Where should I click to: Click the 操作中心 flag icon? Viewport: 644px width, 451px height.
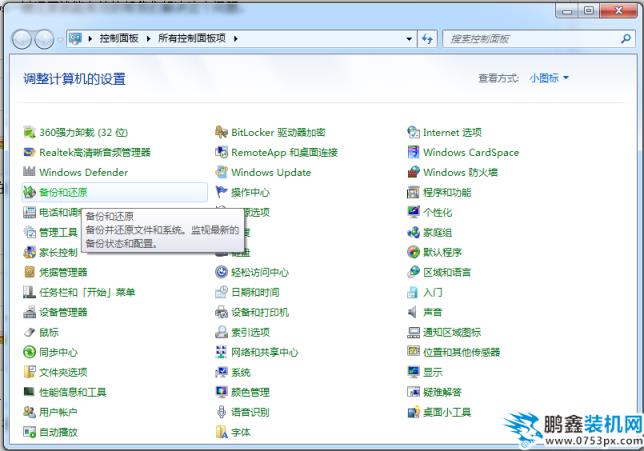coord(221,192)
